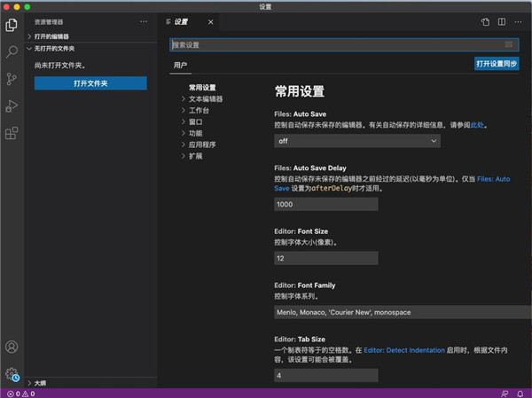Open the Manage gear menu
The width and height of the screenshot is (532, 398).
(12, 374)
